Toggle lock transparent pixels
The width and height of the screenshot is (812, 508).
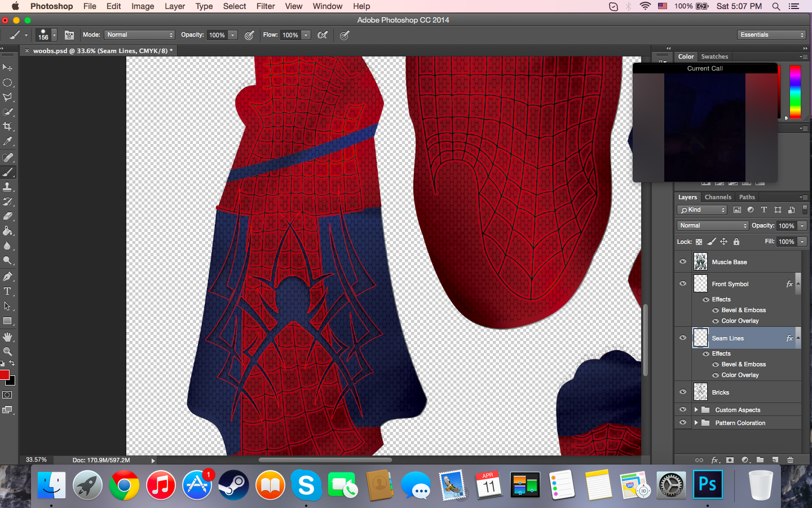(x=699, y=242)
